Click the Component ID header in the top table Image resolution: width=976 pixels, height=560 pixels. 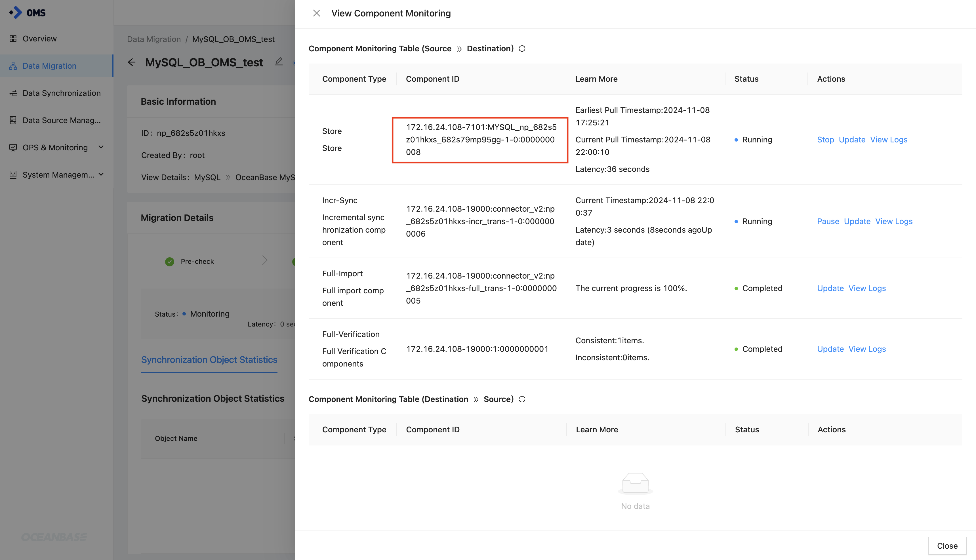coord(433,79)
